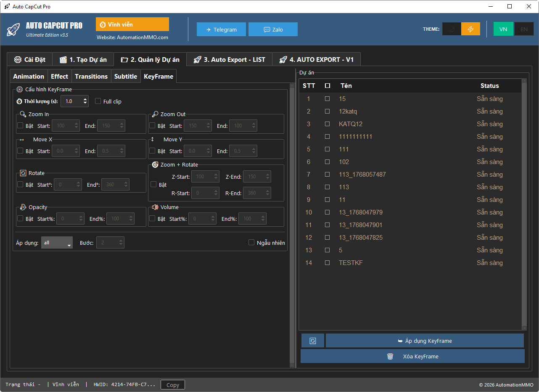Go to the 4. AUTO EXPORT - V1 tab
Image resolution: width=539 pixels, height=392 pixels.
pos(316,60)
